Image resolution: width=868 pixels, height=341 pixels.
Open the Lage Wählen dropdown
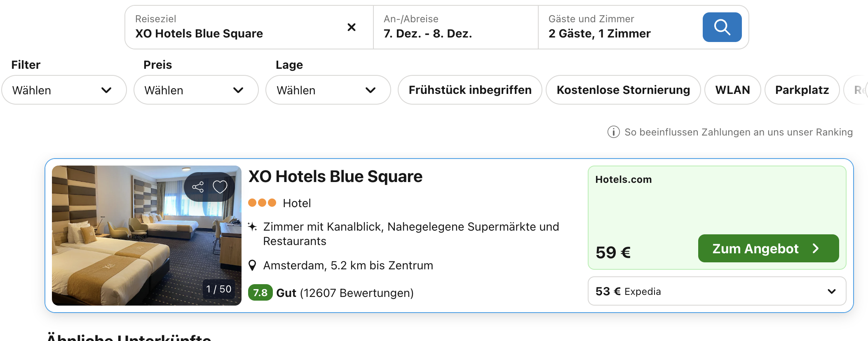coord(328,90)
